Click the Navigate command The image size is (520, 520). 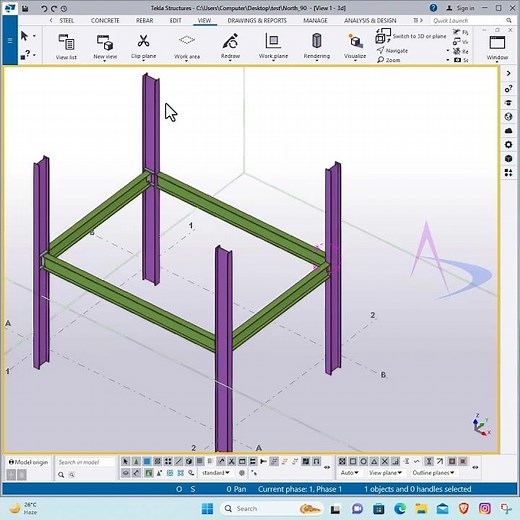(x=393, y=51)
